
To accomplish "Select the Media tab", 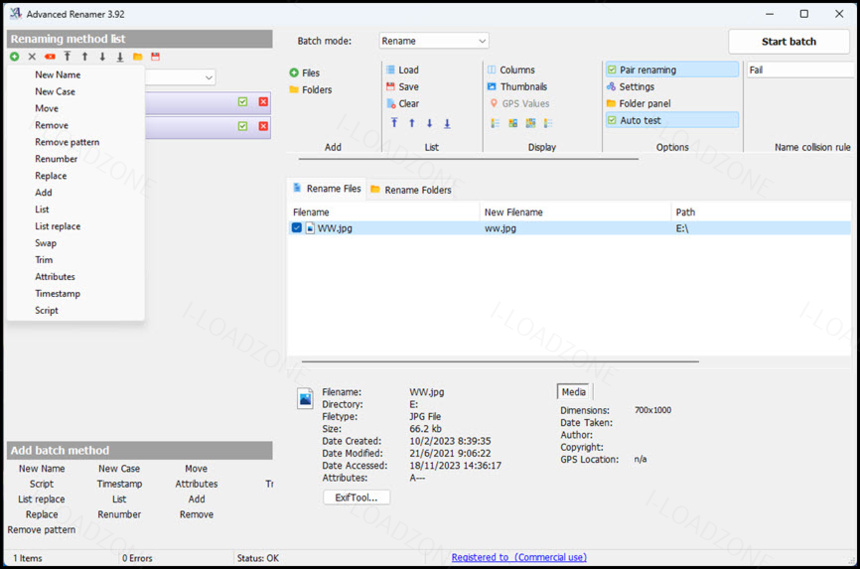I will 574,392.
